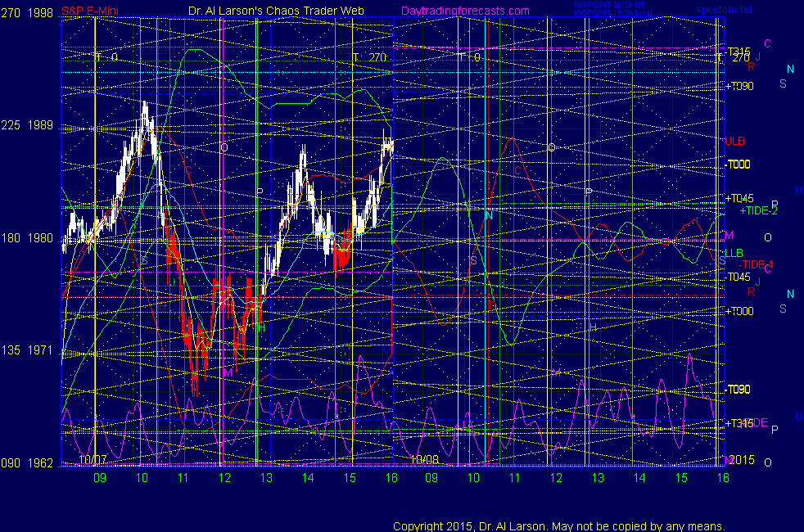
Task: Open the Daytradingforecasts.com text at top
Action: pyautogui.click(x=465, y=11)
